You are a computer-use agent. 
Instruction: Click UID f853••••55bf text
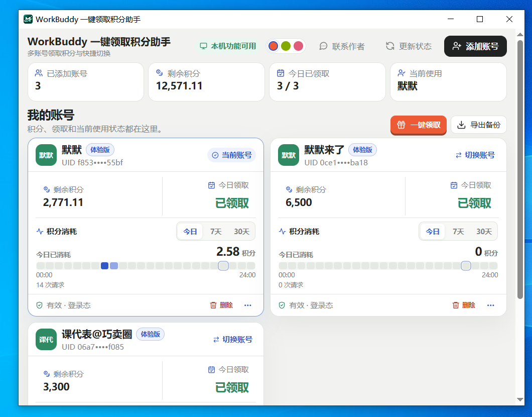point(92,163)
